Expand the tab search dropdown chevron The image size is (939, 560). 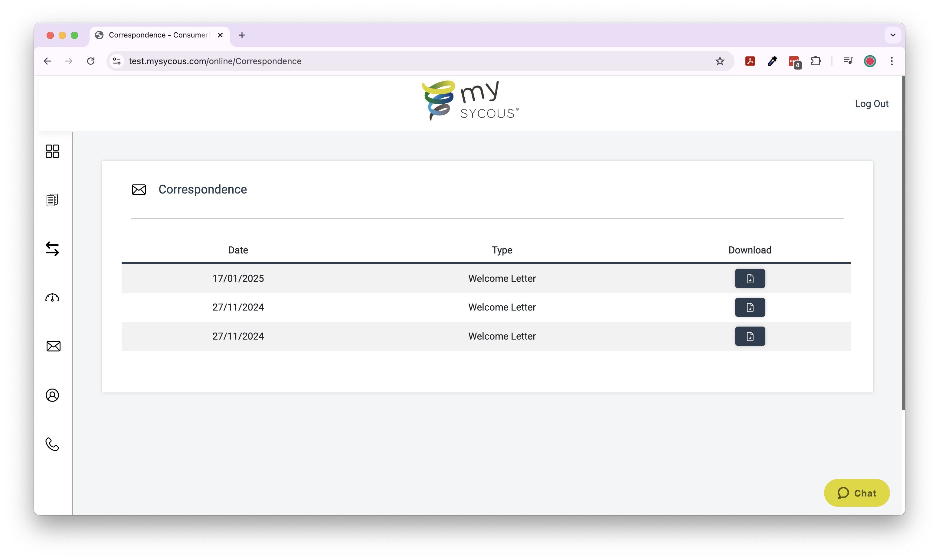(x=893, y=35)
